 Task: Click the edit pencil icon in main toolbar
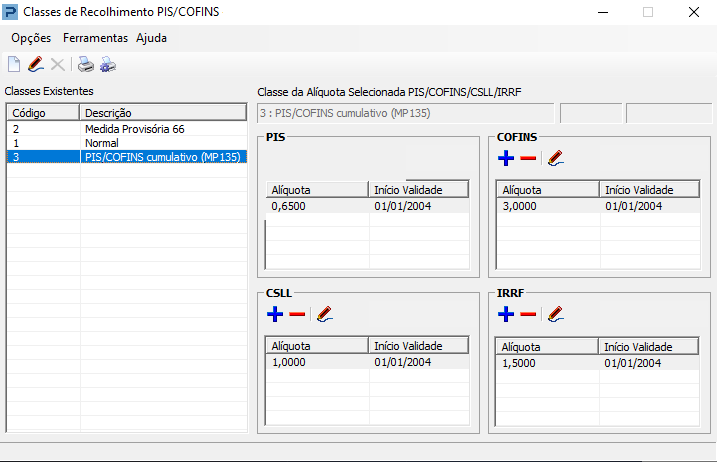click(x=36, y=64)
